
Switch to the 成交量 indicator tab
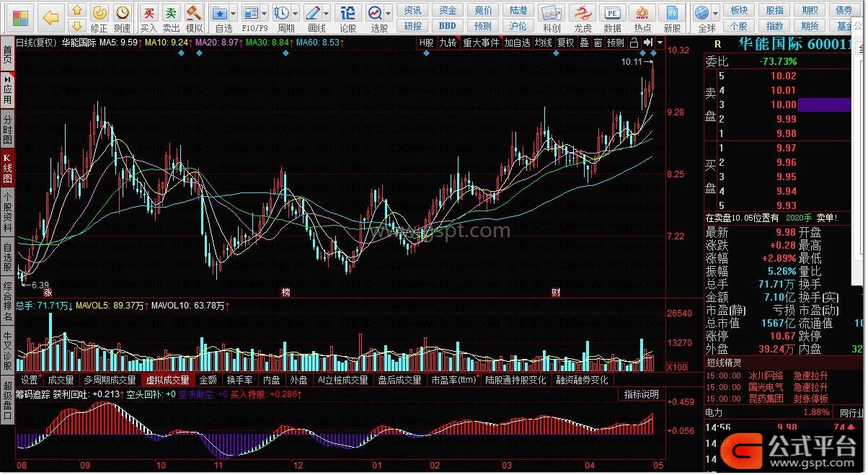pyautogui.click(x=61, y=380)
